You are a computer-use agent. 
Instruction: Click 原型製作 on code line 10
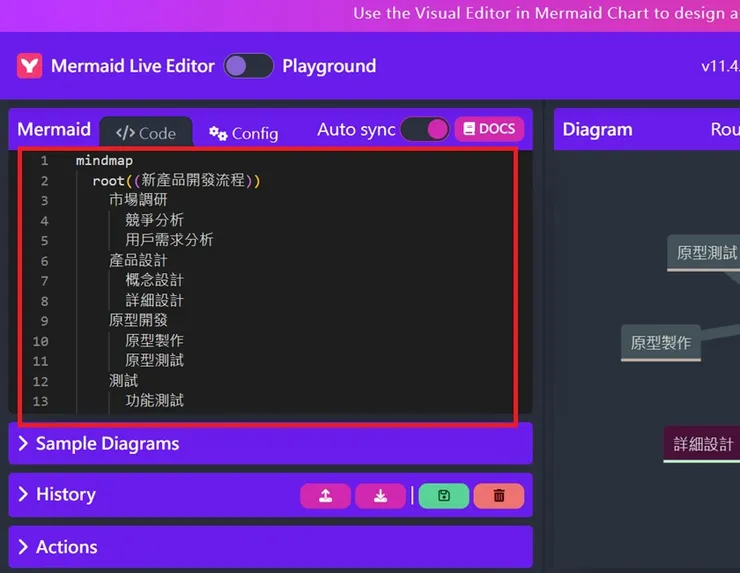click(x=154, y=340)
